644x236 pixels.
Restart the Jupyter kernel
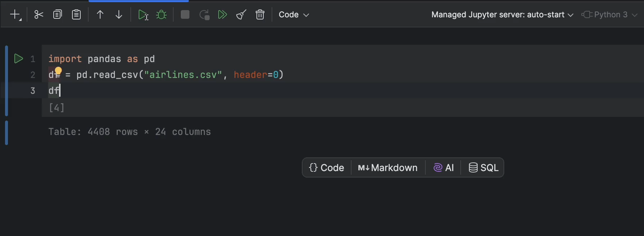point(204,15)
